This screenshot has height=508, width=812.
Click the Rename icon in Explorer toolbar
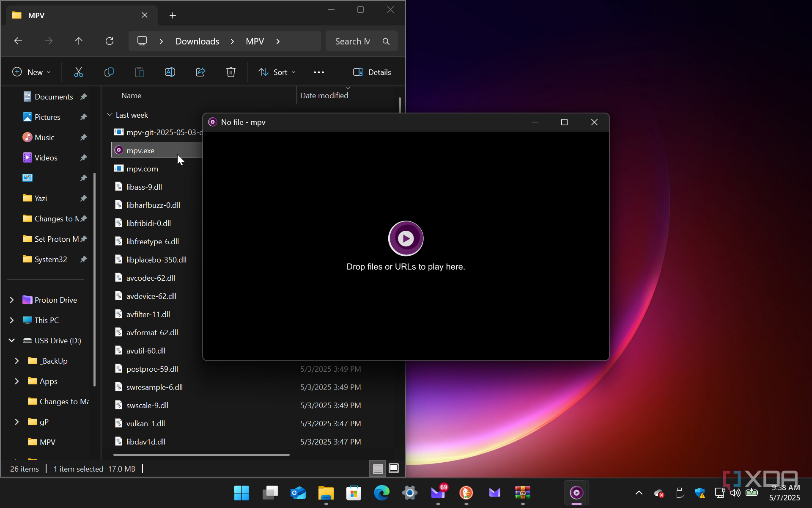170,72
